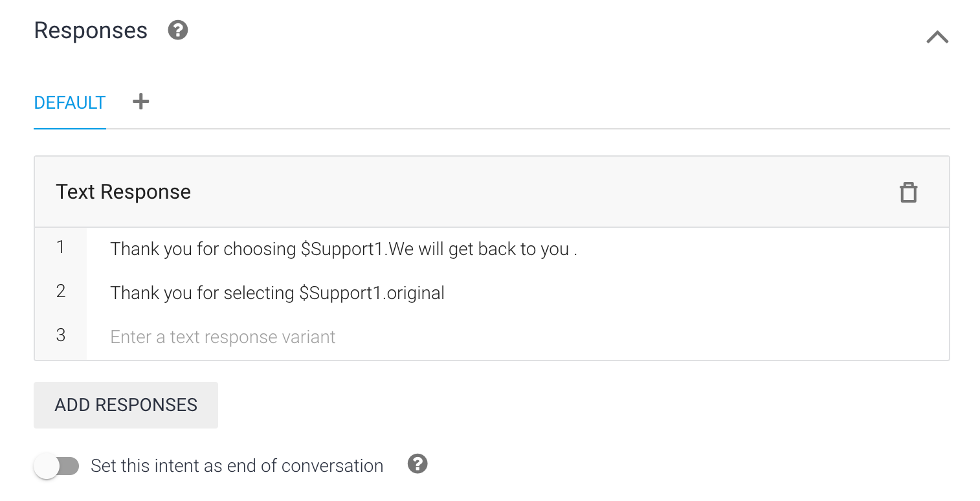This screenshot has height=501, width=980.
Task: Click the help icon next to Responses
Action: (x=178, y=30)
